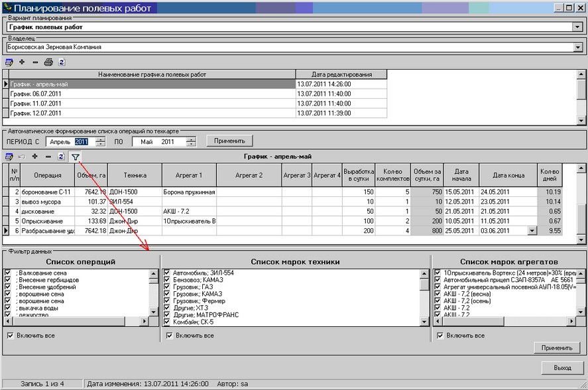This screenshot has width=588, height=390.
Task: Delete schedule using top minus icon
Action: point(35,62)
